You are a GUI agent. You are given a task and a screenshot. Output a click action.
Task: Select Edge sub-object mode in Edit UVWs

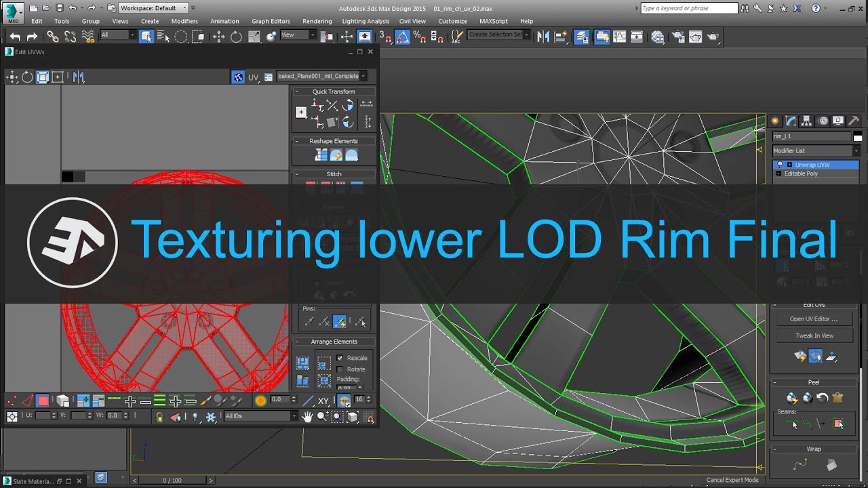[27, 401]
